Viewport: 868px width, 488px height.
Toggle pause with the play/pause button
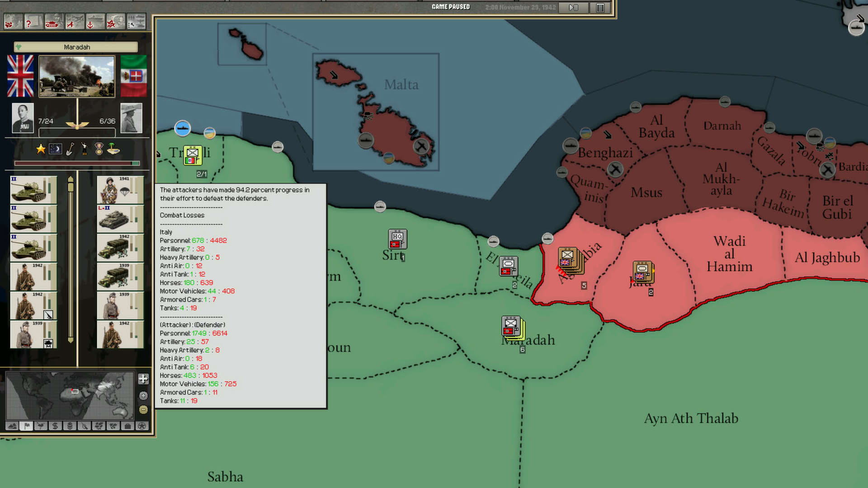[x=573, y=7]
